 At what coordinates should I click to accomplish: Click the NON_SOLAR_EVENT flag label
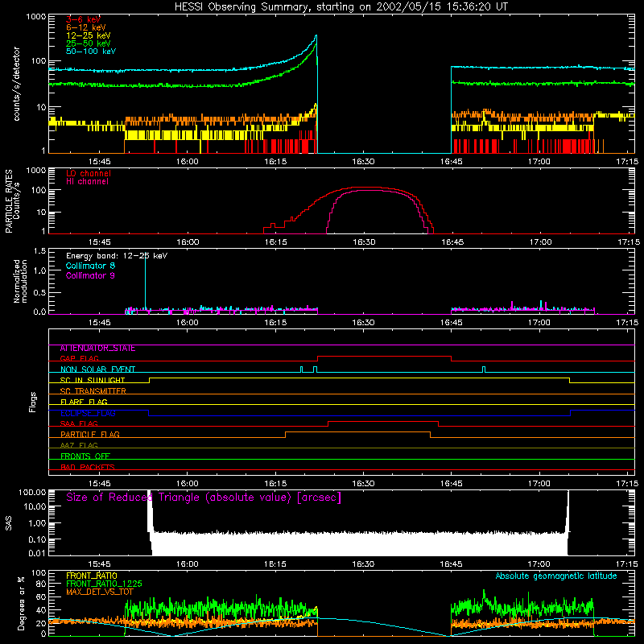pos(97,369)
